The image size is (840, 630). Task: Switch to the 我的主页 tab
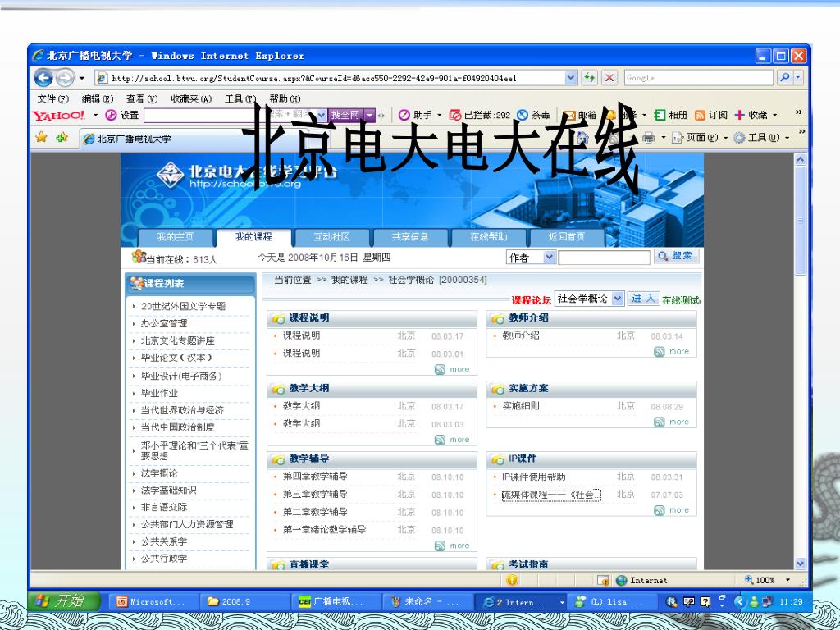point(176,237)
